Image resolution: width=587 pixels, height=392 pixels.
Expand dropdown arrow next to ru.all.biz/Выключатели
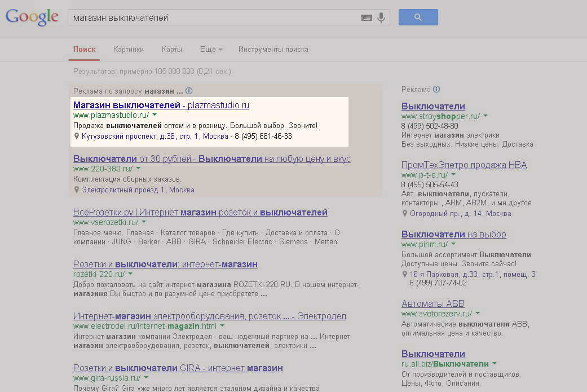(x=495, y=364)
